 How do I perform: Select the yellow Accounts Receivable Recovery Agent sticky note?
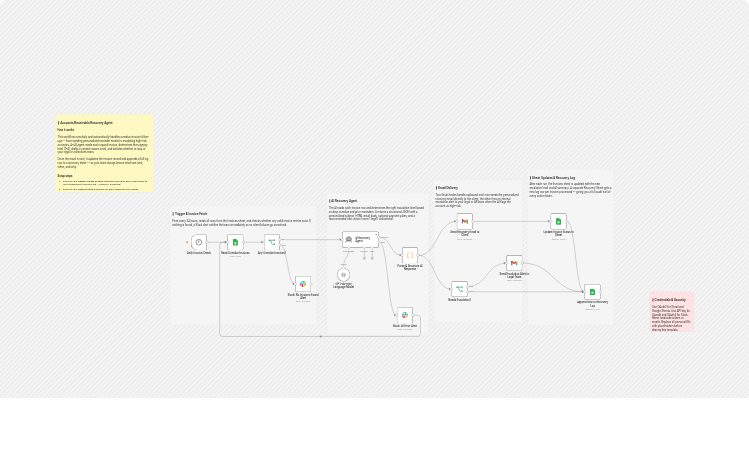pyautogui.click(x=104, y=153)
